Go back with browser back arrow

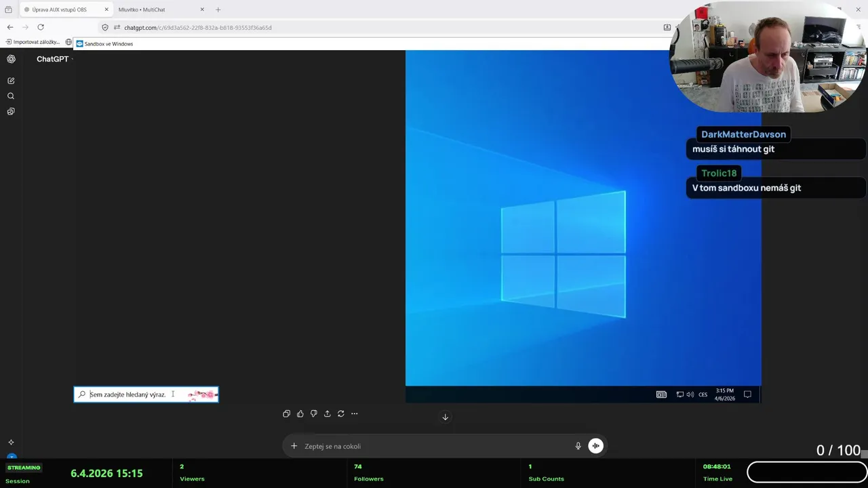(x=10, y=27)
